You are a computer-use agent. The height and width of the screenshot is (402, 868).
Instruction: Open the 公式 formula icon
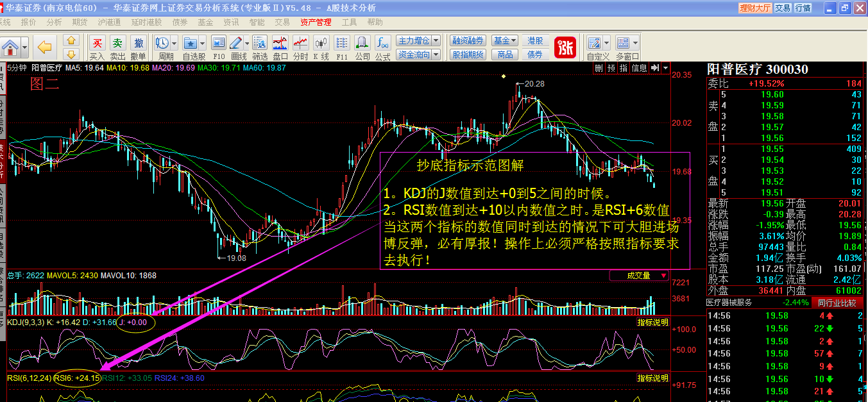click(383, 43)
